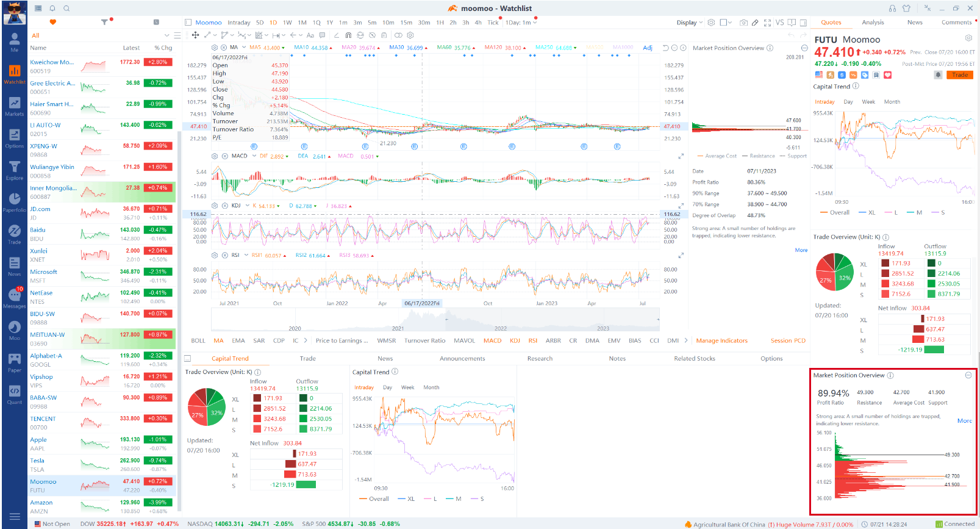Open quote panel settings gear near FUTU Moomoo
The image size is (980, 529).
968,38
